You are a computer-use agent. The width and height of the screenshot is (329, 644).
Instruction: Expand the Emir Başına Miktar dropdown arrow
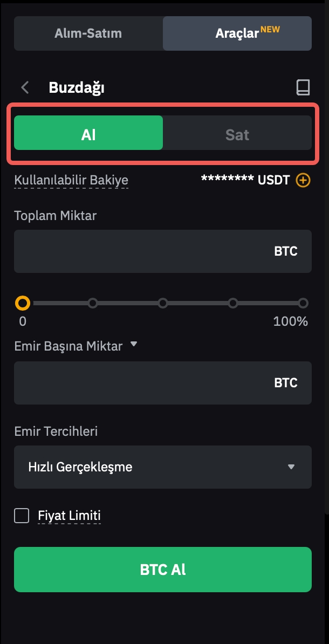coord(134,344)
